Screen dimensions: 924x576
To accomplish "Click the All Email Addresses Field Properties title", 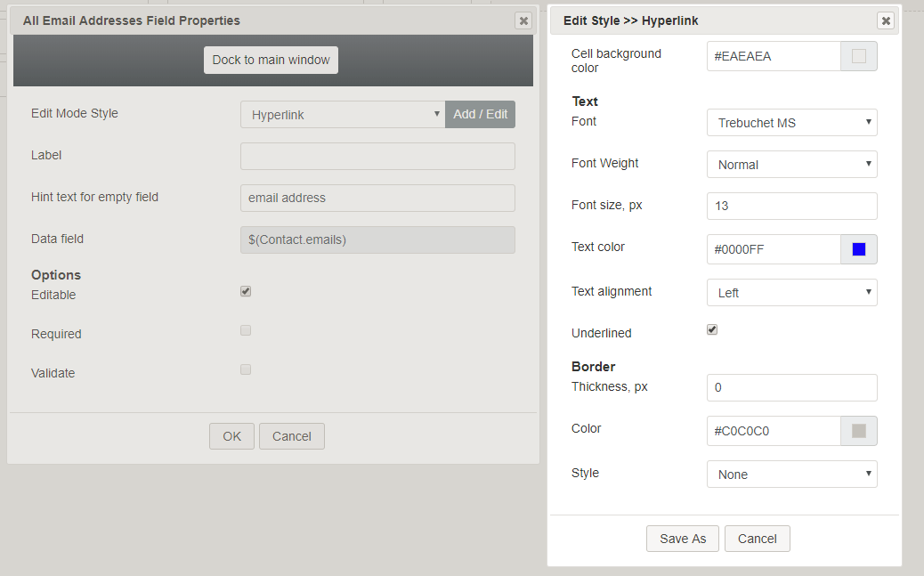I will [x=132, y=20].
